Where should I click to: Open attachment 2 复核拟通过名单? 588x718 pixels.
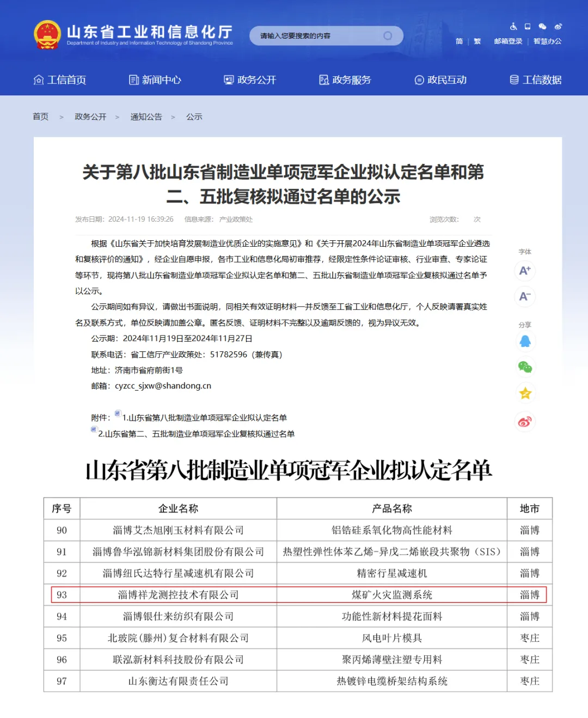click(197, 434)
